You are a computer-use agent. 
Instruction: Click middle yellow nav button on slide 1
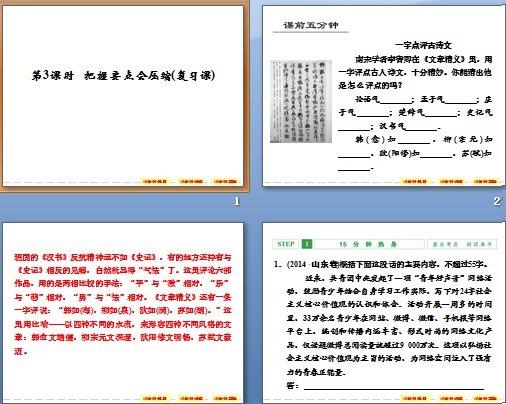(x=191, y=182)
